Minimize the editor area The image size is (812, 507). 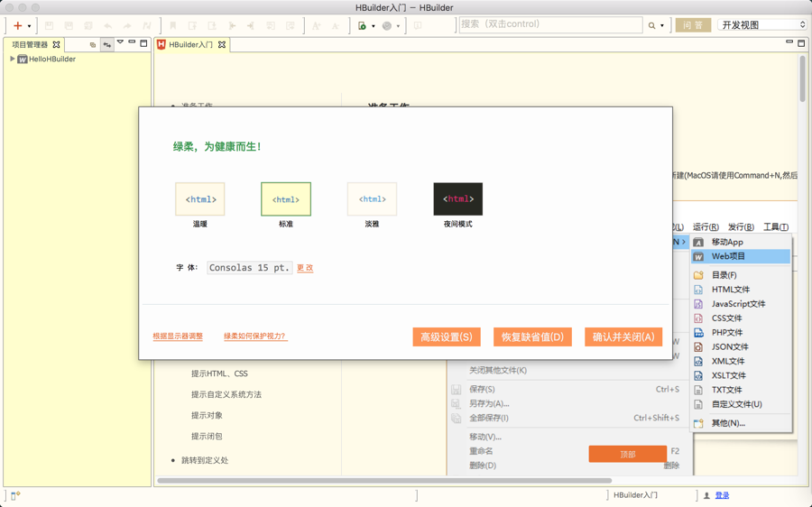pos(789,41)
